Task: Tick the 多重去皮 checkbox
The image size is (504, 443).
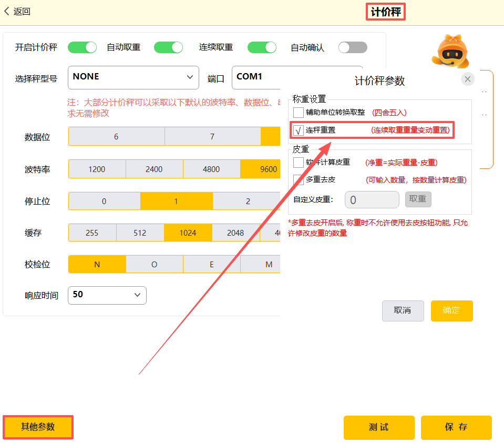Action: click(x=299, y=180)
